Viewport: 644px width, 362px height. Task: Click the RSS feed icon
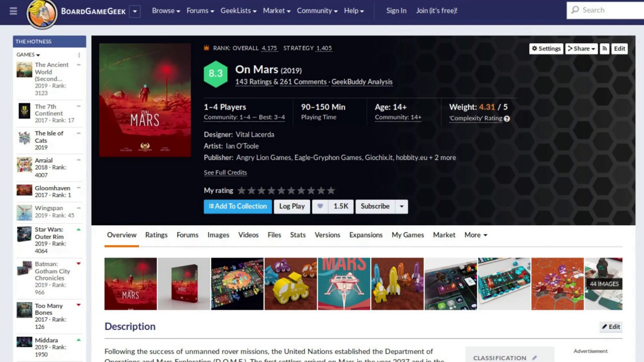(x=604, y=48)
